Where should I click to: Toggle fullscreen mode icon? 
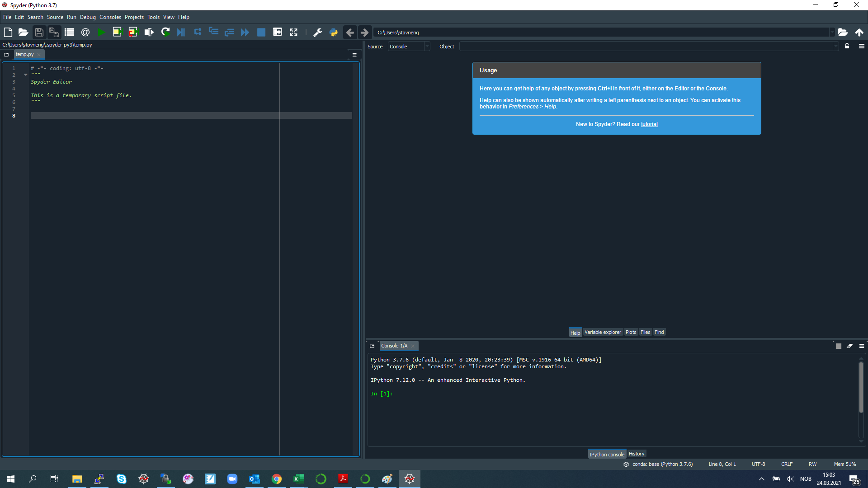tap(293, 32)
